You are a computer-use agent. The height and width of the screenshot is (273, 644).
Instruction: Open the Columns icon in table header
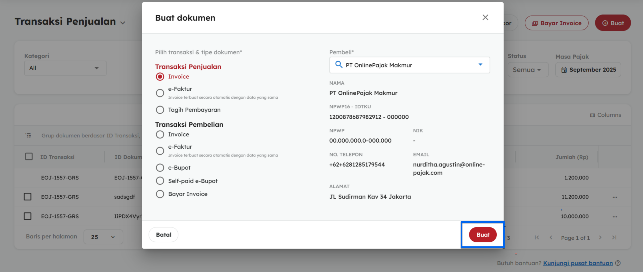(592, 115)
